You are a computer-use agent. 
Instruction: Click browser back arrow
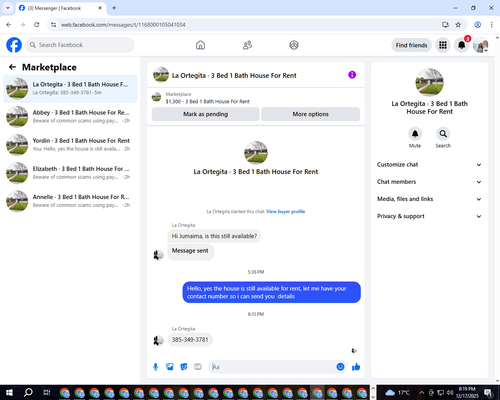tap(9, 25)
